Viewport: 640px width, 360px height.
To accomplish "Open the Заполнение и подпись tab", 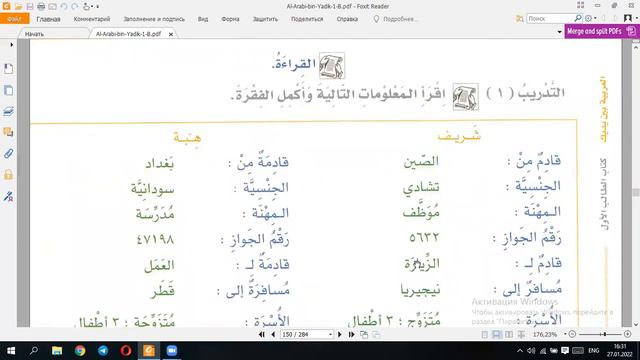I will pyautogui.click(x=154, y=19).
